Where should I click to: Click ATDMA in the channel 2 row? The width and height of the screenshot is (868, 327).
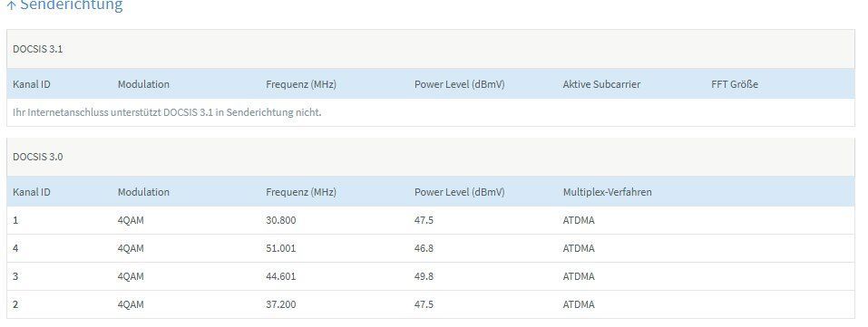click(x=579, y=304)
